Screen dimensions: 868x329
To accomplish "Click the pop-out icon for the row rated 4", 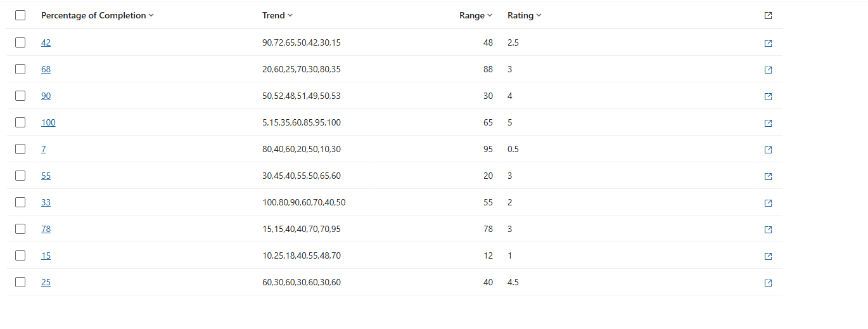I will click(x=768, y=96).
